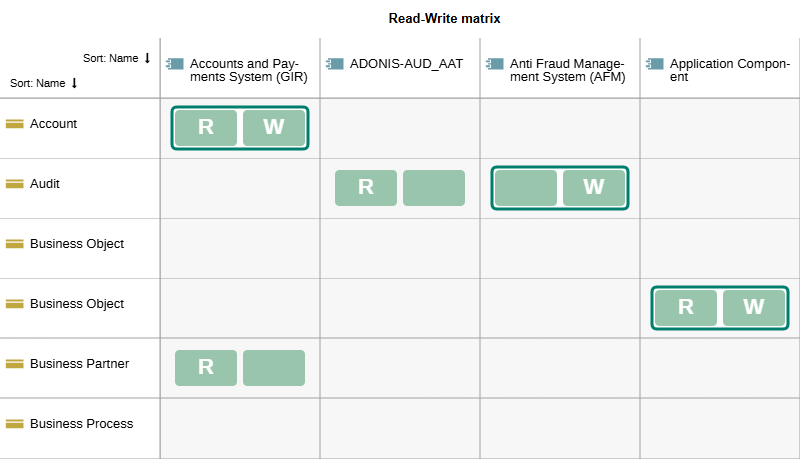
Task: Select the Business Process row label
Action: pos(81,424)
